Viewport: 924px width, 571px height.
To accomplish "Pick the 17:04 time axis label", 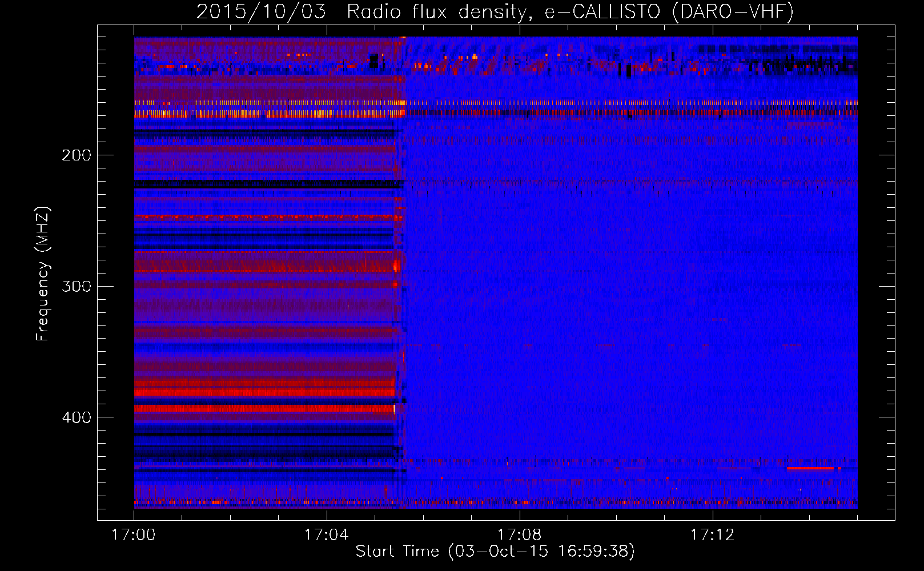I will coord(327,535).
